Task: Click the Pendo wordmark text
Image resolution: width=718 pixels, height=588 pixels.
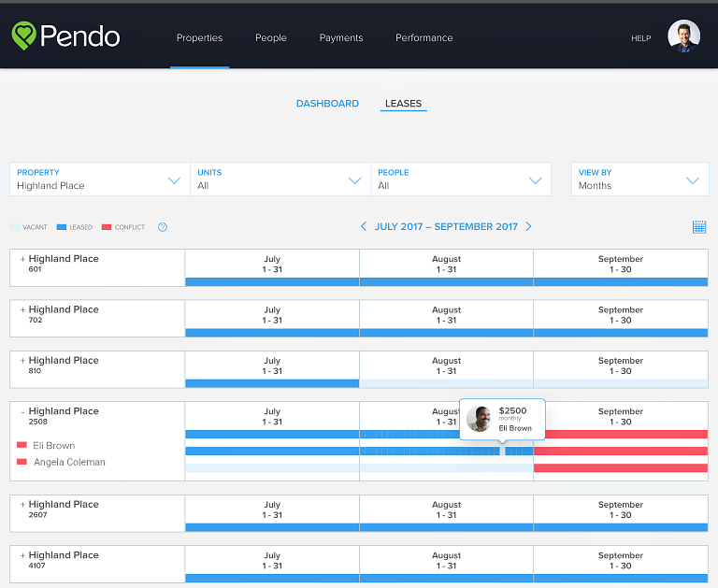Action: point(79,36)
